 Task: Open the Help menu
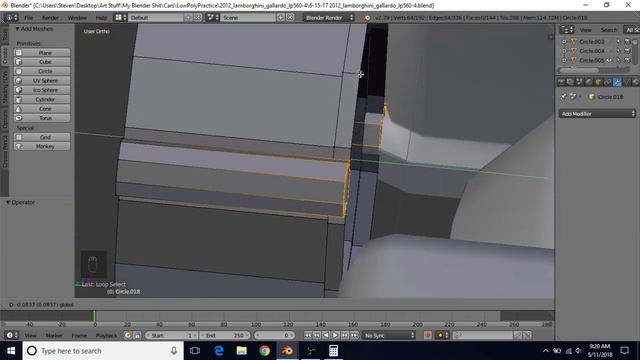101,18
